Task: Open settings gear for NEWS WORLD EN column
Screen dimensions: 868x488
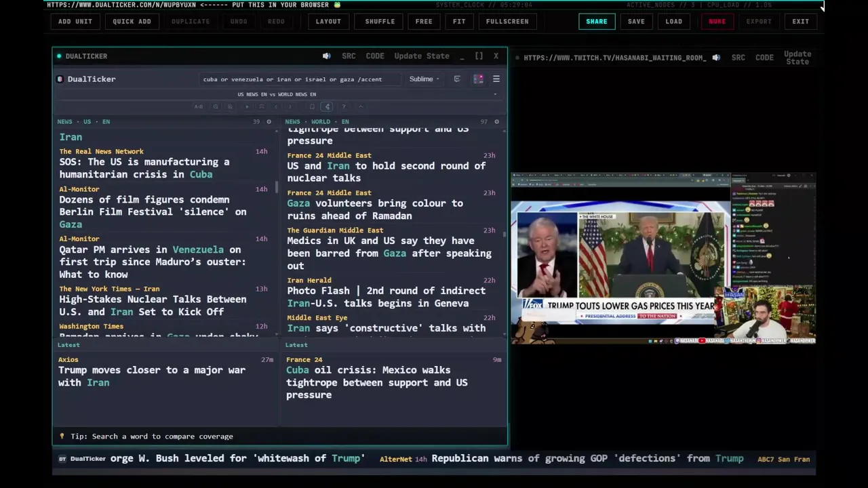Action: [x=496, y=122]
